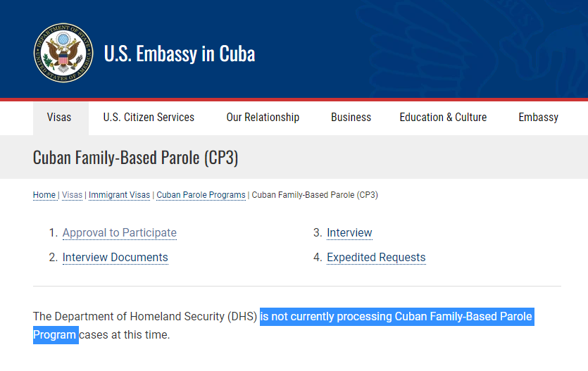Jump to Interview Documents section
Image resolution: width=588 pixels, height=371 pixels.
[x=115, y=258]
